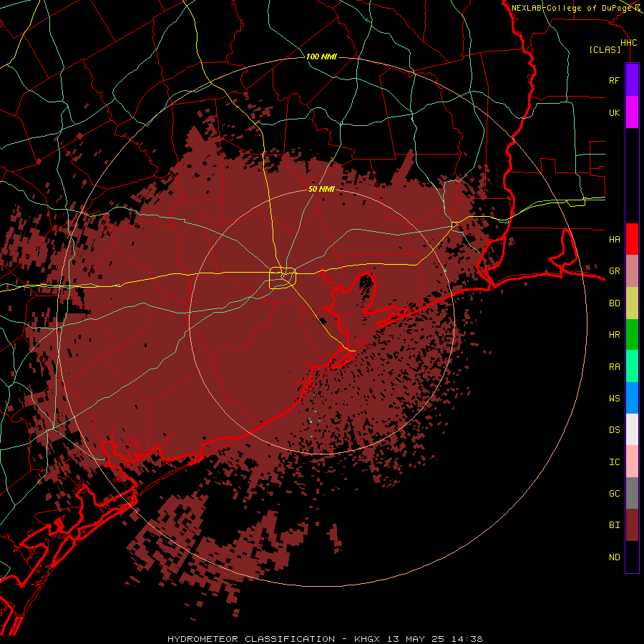The width and height of the screenshot is (644, 644).
Task: Click the HYDROMETEOR CLASSIFICATION title text
Action: 251,639
